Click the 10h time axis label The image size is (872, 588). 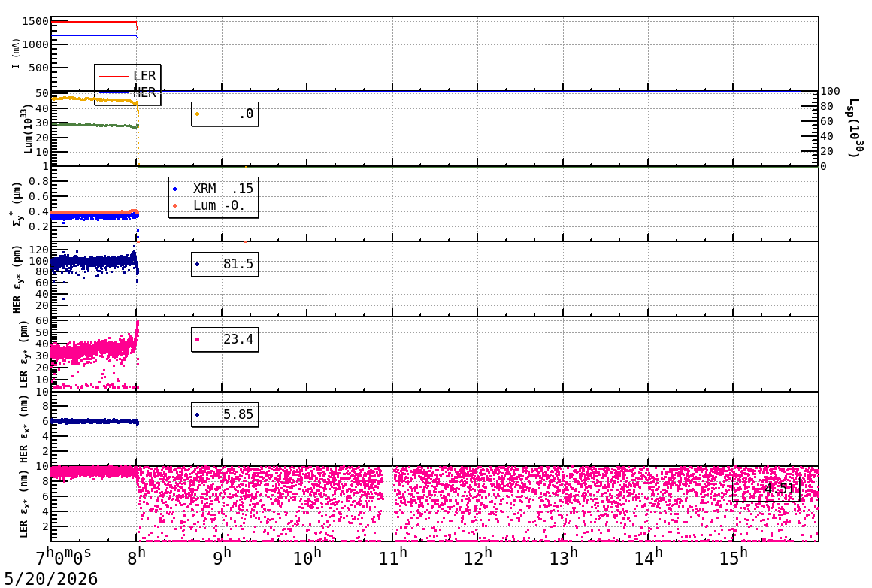[307, 557]
